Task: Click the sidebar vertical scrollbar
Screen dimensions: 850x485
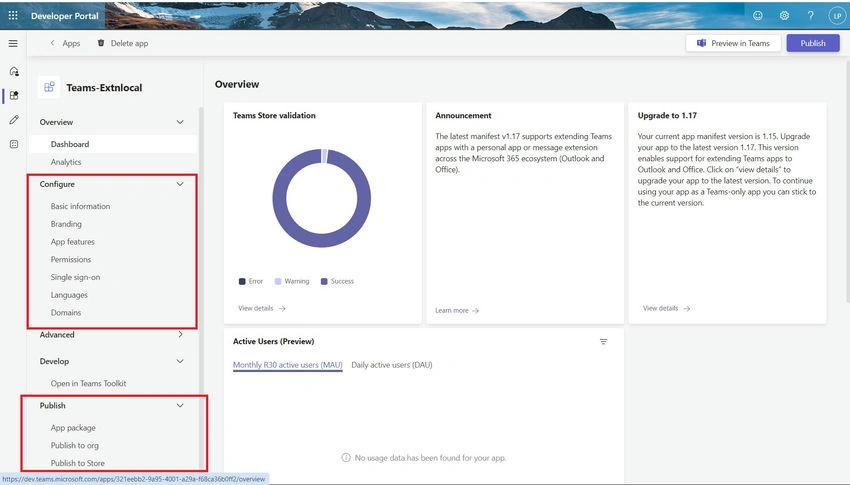Action: coord(201,287)
